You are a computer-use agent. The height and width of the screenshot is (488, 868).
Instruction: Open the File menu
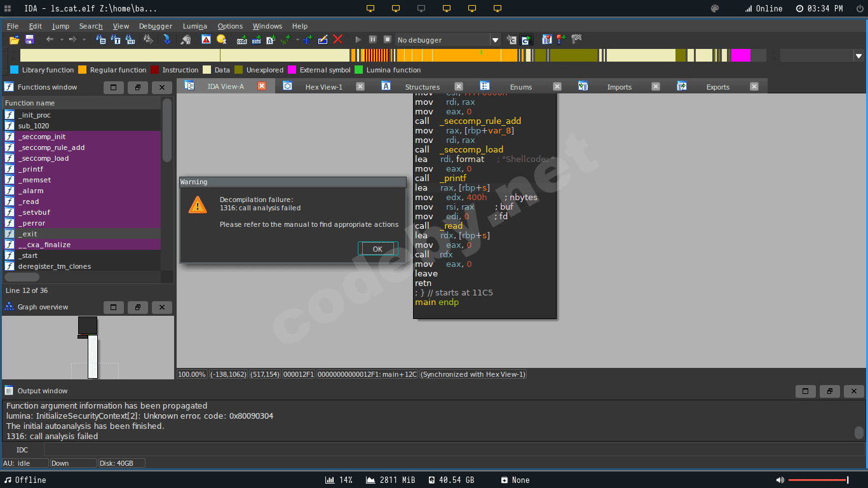(12, 26)
